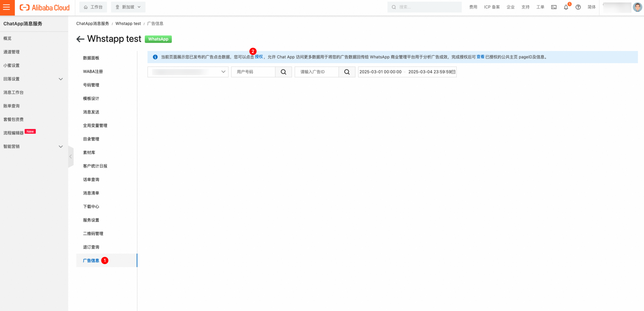Open 工单 in the top bar
The height and width of the screenshot is (311, 644).
(x=540, y=7)
